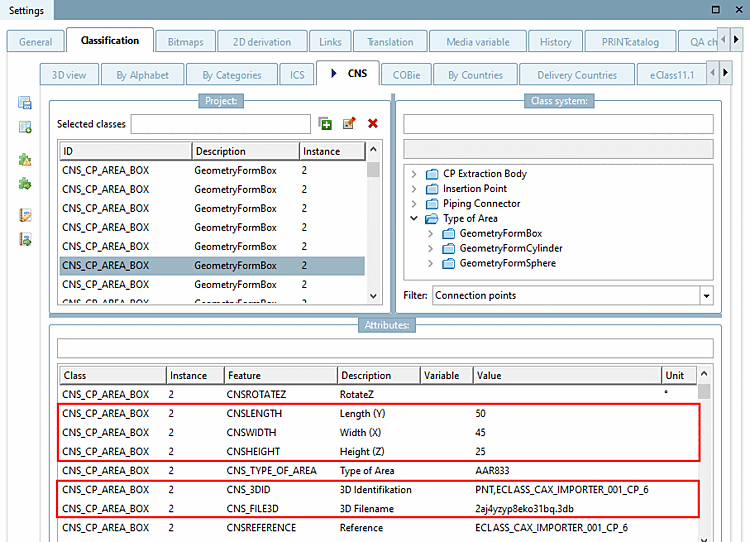Sort project list by Description column header
This screenshot has width=750, height=542.
coord(245,152)
